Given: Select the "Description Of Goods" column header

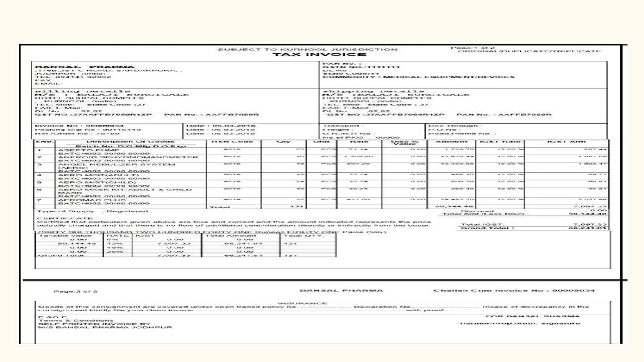Looking at the screenshot, I should click(x=131, y=142).
